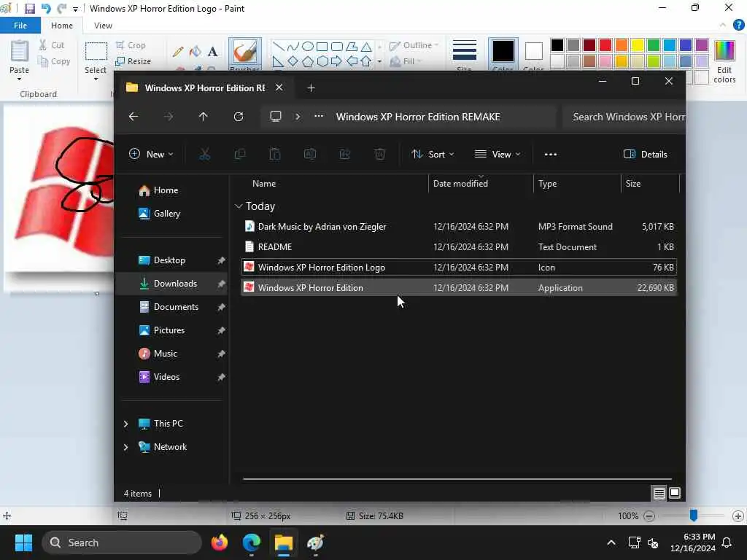The width and height of the screenshot is (747, 560).
Task: Select the Pentagon shape in Paint shapes
Action: tap(308, 61)
